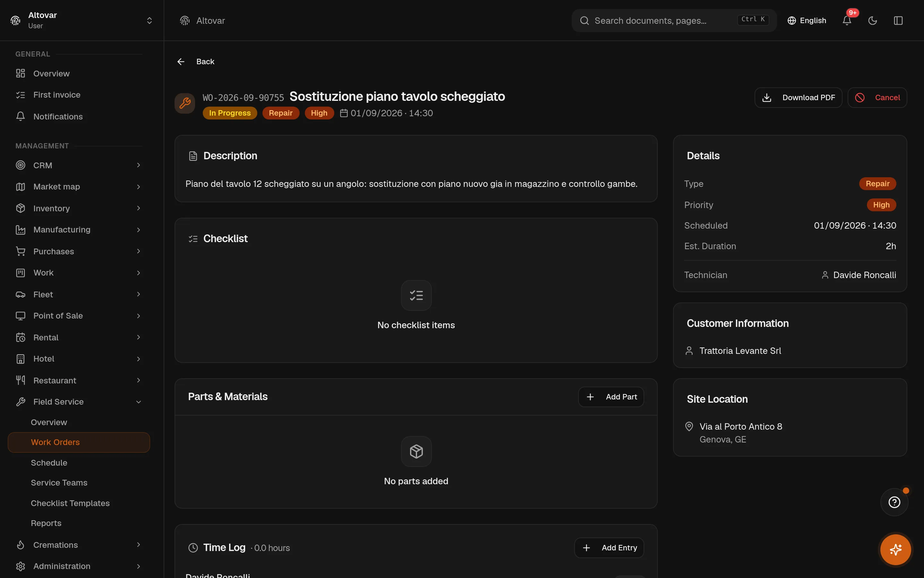Click the Description document icon
This screenshot has width=924, height=578.
(193, 156)
